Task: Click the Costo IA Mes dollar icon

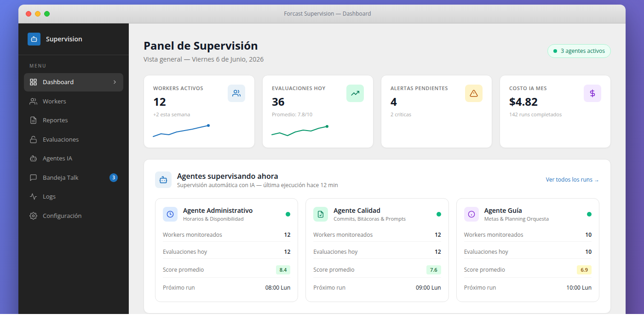Action: [x=592, y=93]
